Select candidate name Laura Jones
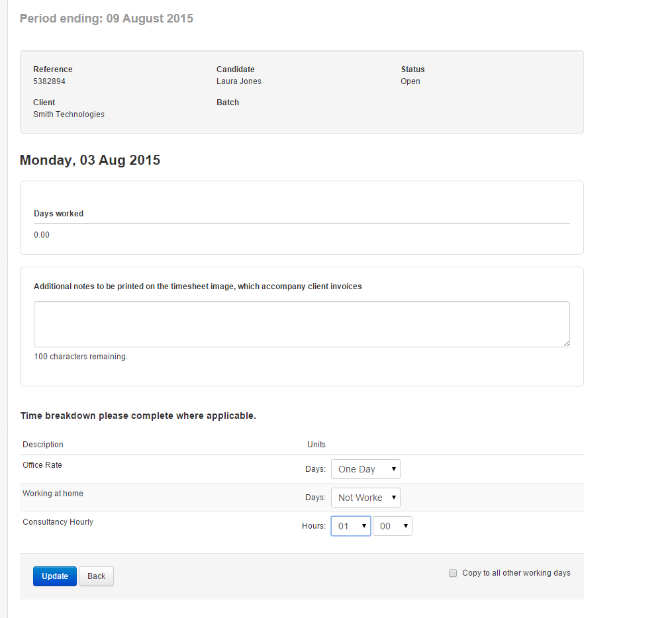This screenshot has height=618, width=672. point(239,81)
